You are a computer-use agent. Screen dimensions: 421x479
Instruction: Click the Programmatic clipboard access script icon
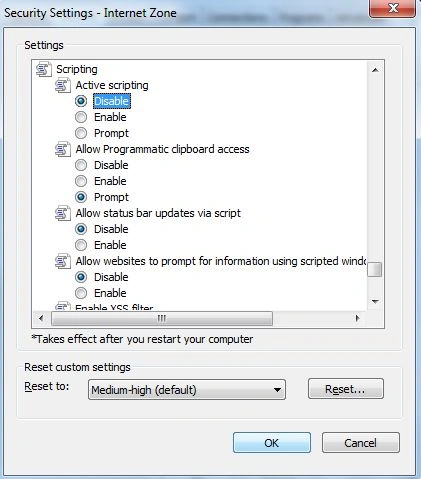click(x=63, y=149)
